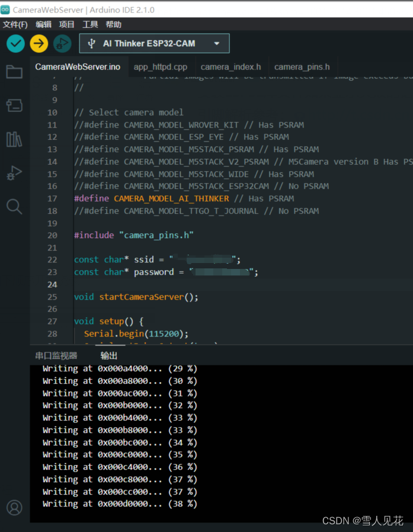Viewport: 413px width, 532px height.
Task: Open the 帮助 menu
Action: point(113,24)
